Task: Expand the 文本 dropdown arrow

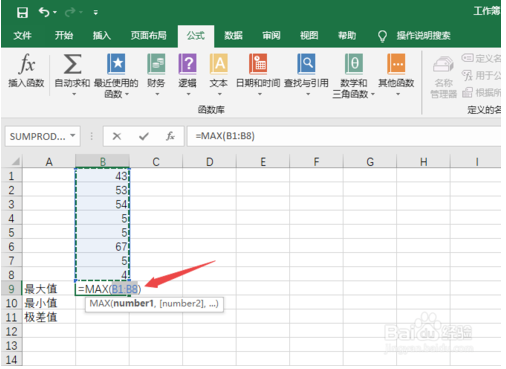Action: 220,94
